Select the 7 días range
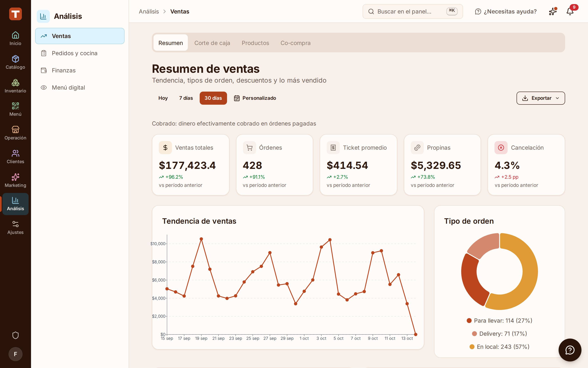The image size is (588, 368). coord(186,98)
